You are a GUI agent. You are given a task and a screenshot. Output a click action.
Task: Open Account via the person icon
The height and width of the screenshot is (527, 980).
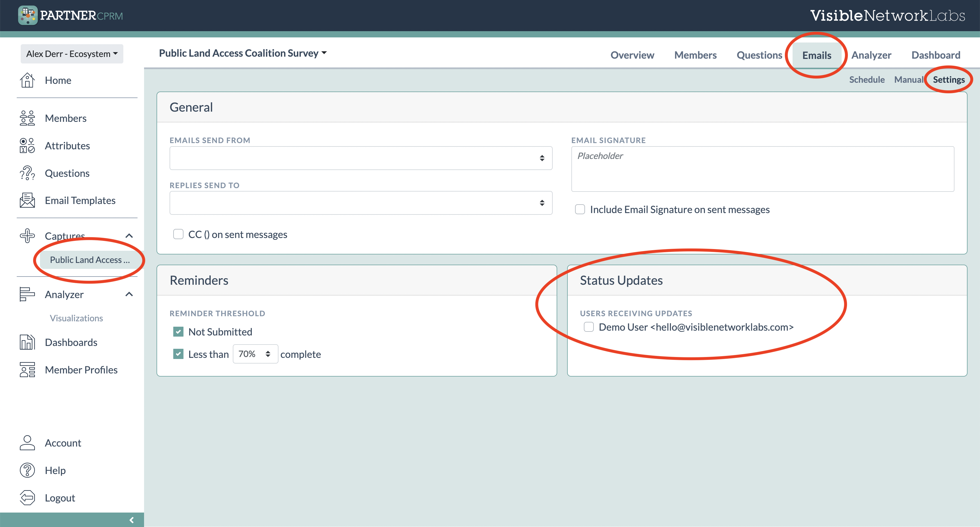pos(27,442)
